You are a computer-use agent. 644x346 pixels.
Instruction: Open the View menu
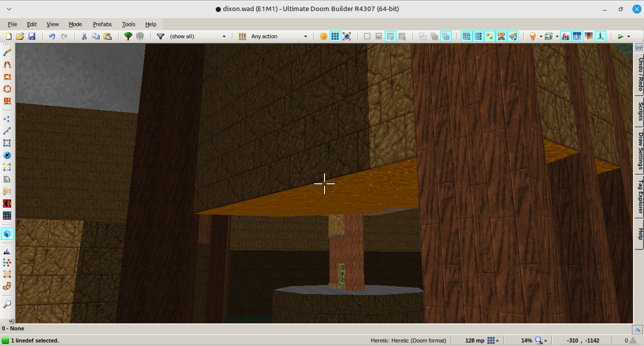[53, 24]
